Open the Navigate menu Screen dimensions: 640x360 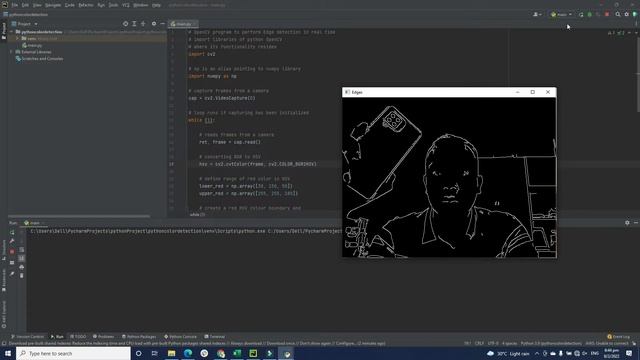(53, 5)
